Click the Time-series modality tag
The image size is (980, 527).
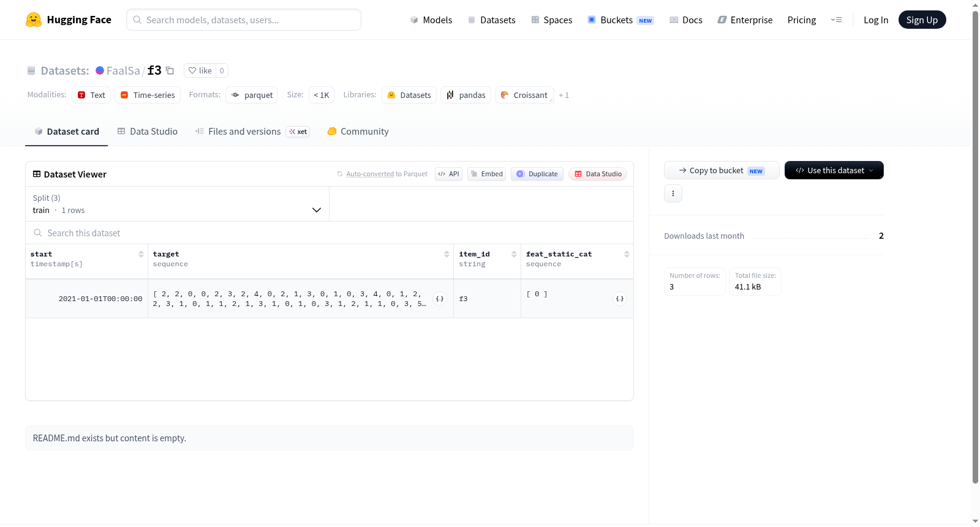[x=148, y=95]
